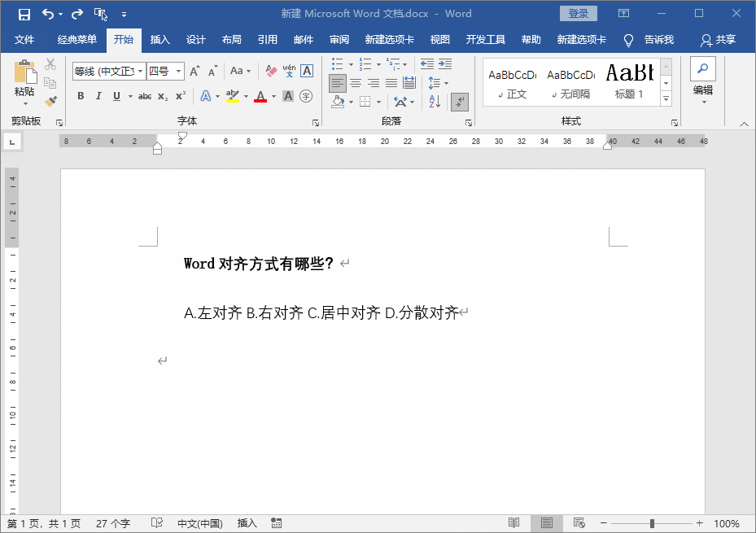The width and height of the screenshot is (756, 533).
Task: Increase font size with the grow font icon
Action: coord(194,72)
